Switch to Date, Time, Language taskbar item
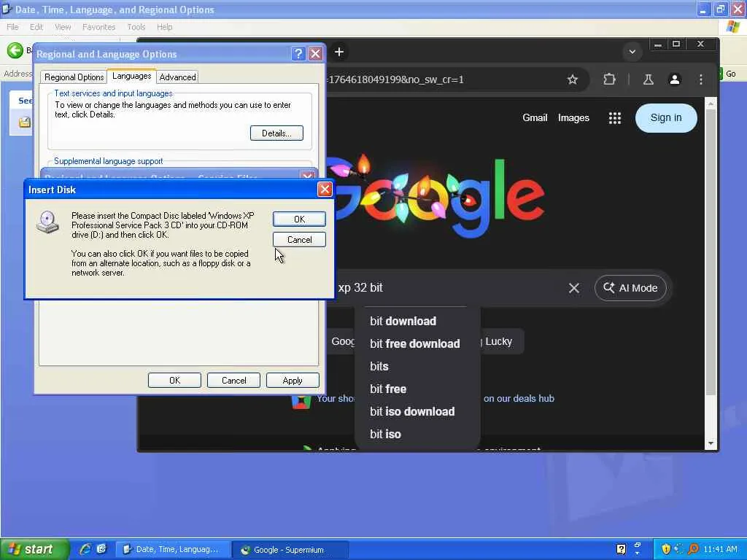This screenshot has height=560, width=747. [172, 550]
